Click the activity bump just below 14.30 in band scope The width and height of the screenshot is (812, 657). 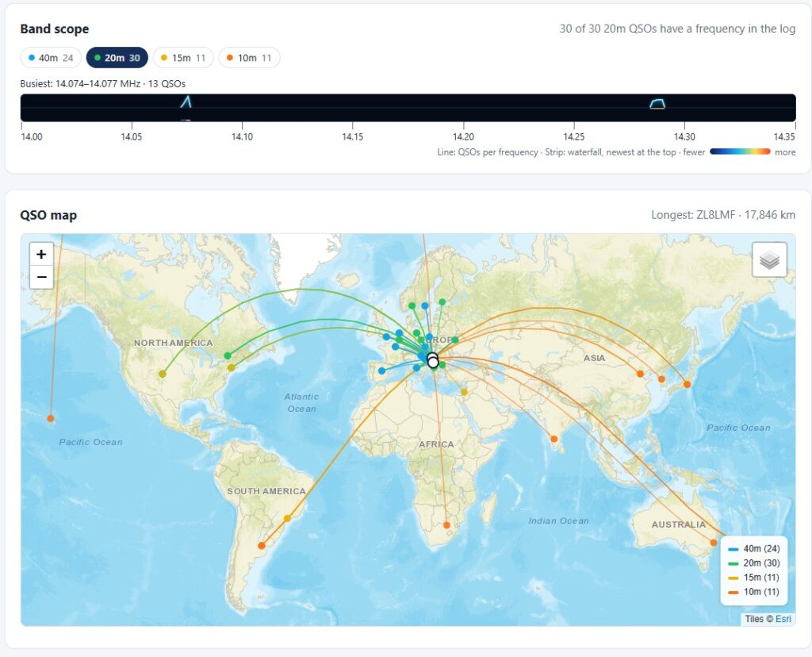coord(657,104)
